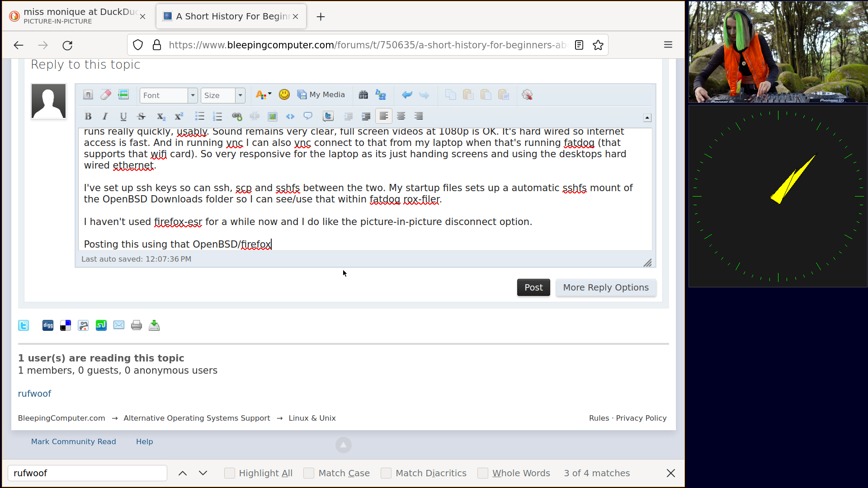Click the Post button
The width and height of the screenshot is (868, 488).
tap(533, 287)
